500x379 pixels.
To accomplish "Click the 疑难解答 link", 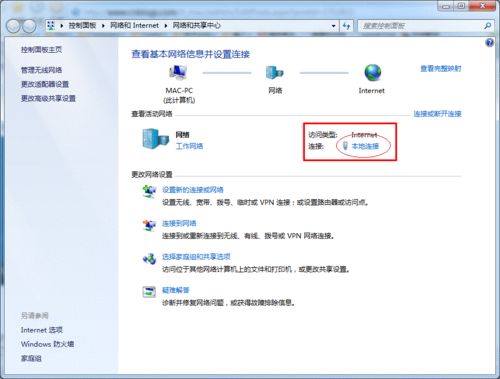I will point(176,290).
